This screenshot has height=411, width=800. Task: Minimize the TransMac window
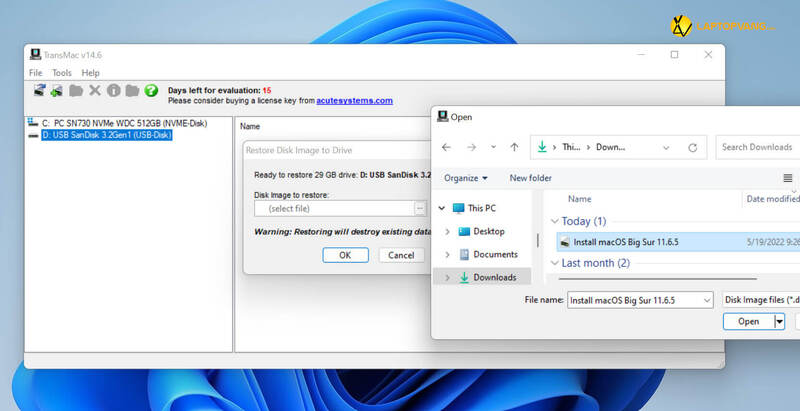coord(642,55)
